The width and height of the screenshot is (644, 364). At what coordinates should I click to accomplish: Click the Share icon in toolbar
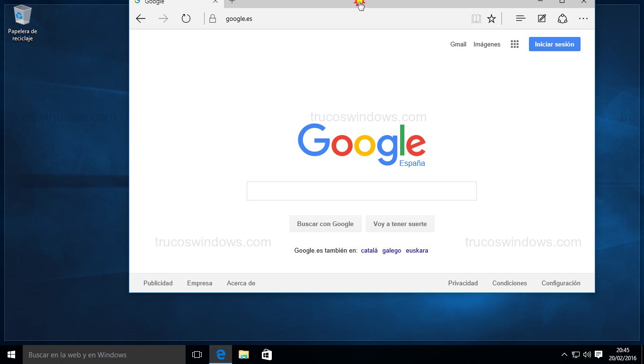pyautogui.click(x=563, y=19)
